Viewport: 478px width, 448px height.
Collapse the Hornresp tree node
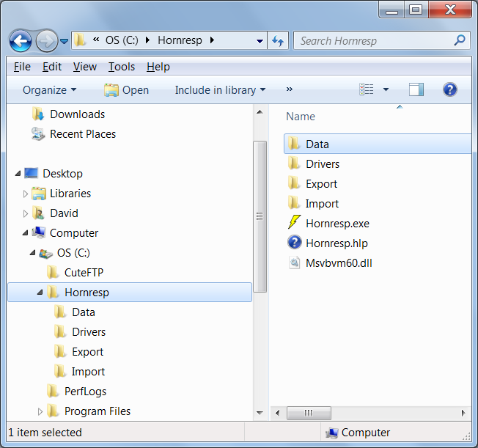tap(40, 293)
